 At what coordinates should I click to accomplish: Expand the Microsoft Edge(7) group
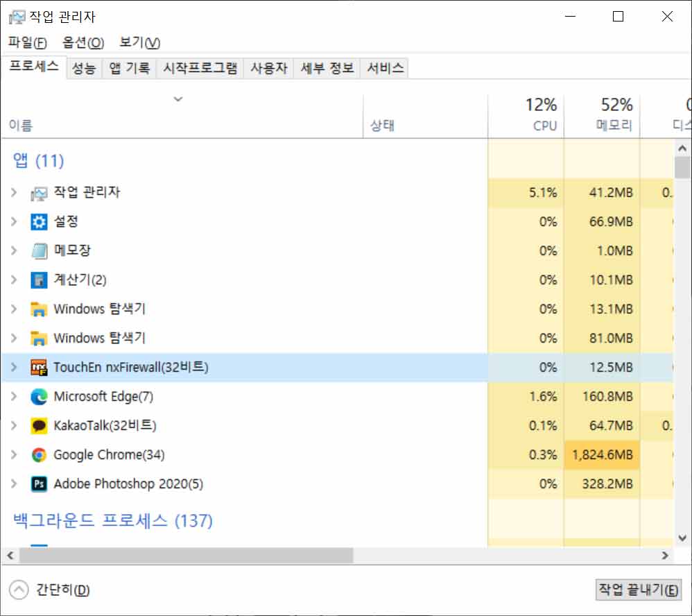14,397
